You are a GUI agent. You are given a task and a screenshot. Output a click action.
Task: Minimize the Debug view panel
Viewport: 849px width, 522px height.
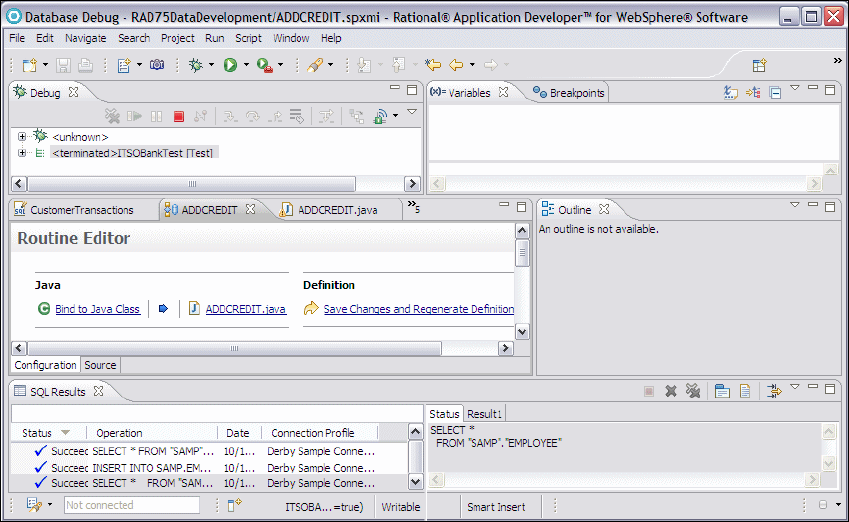(395, 88)
